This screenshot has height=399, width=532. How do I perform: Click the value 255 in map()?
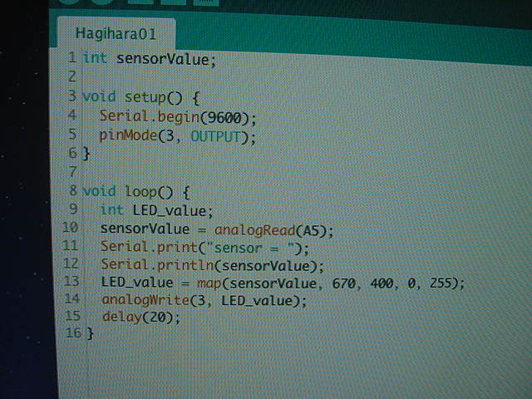pos(441,283)
